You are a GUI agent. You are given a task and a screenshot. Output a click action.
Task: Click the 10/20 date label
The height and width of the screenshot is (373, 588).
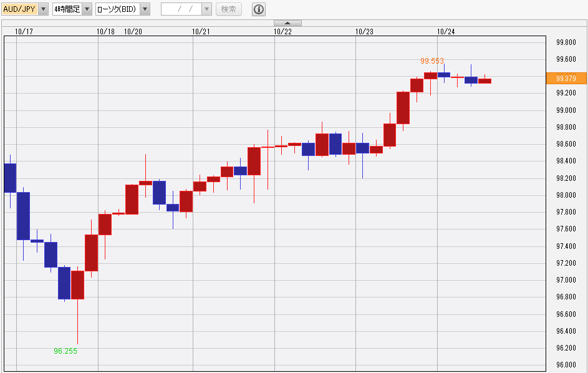133,32
